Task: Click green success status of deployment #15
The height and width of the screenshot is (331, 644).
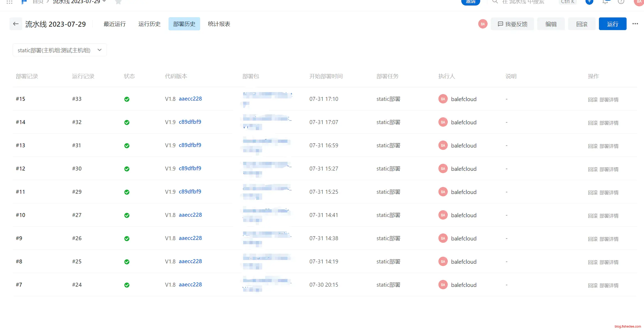Action: pyautogui.click(x=127, y=99)
